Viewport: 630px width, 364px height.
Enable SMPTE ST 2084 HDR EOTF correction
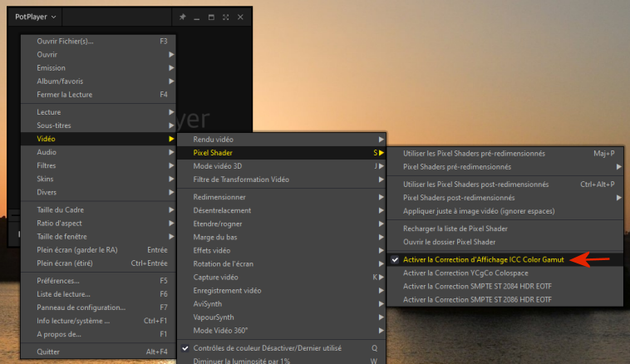[x=476, y=286]
